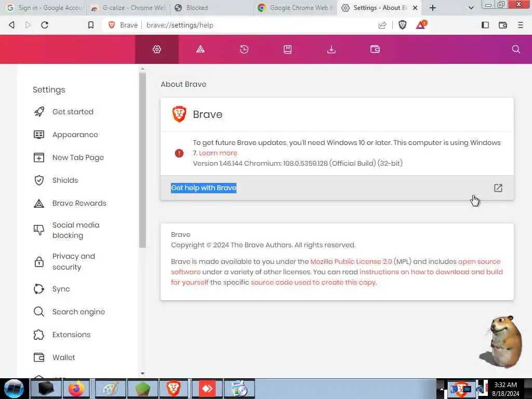The width and height of the screenshot is (532, 399).
Task: Click the sidebar scroll down arrow
Action: 142,373
